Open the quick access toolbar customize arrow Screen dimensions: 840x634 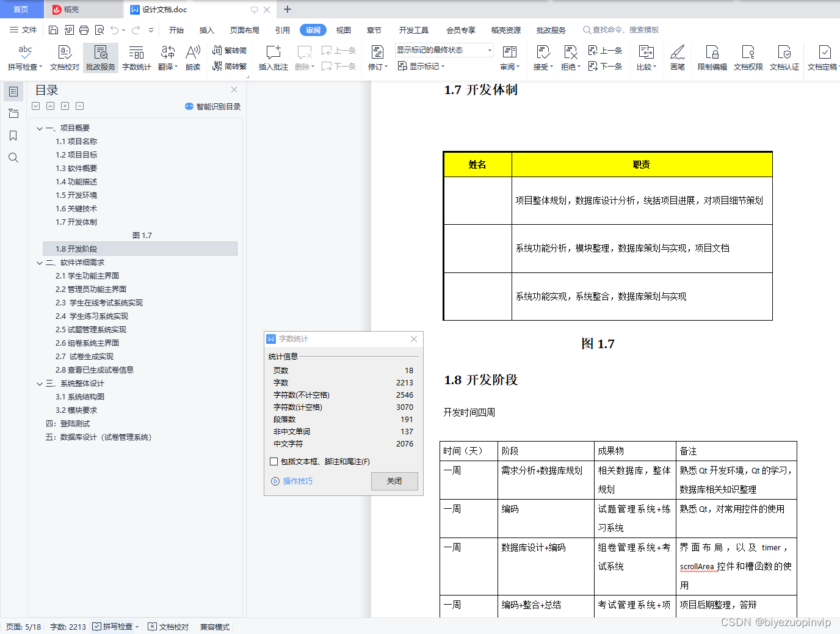tap(151, 30)
